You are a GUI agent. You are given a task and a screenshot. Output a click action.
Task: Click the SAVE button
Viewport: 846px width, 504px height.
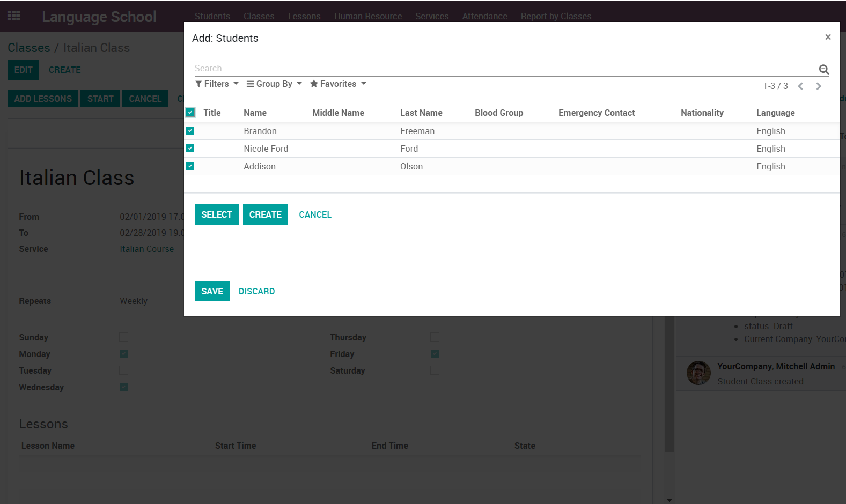212,291
